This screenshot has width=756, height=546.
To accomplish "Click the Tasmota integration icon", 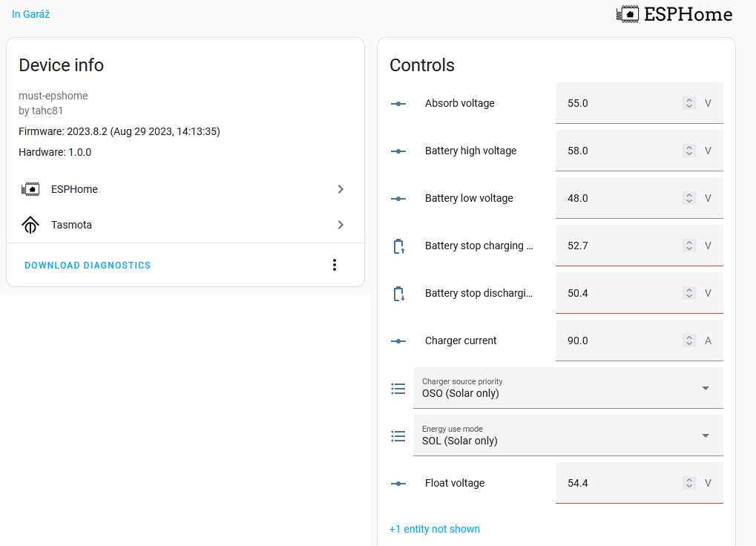I will pos(30,225).
